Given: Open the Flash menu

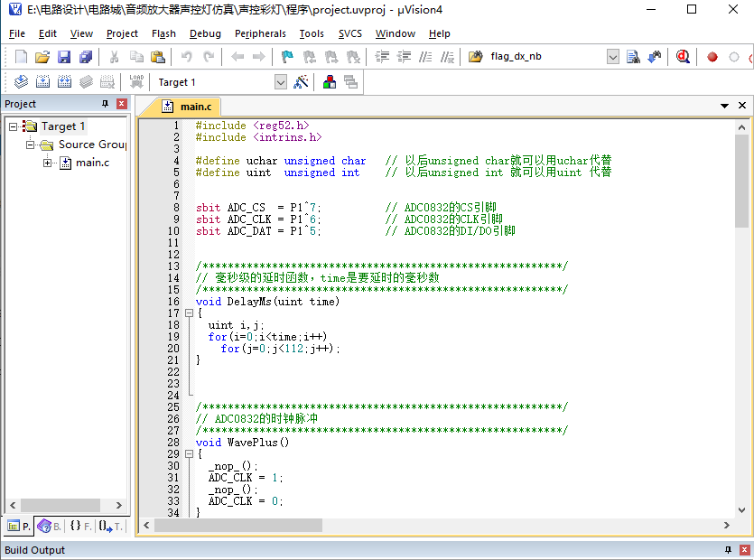Looking at the screenshot, I should pyautogui.click(x=163, y=33).
